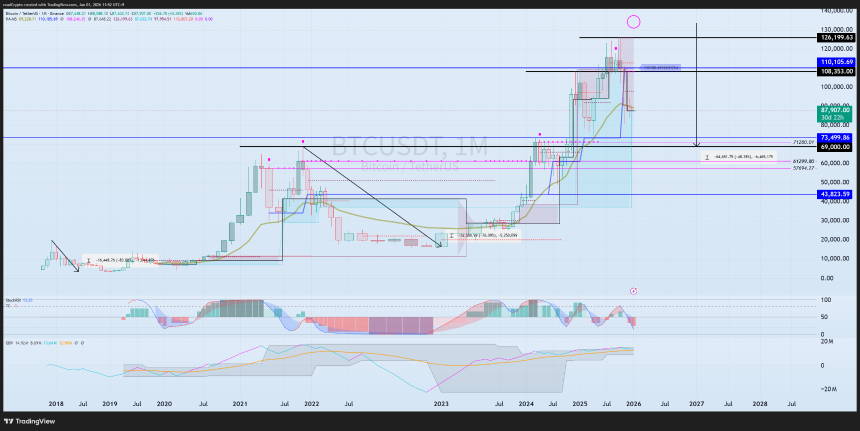This screenshot has height=431, width=860.
Task: Click 60,000.00 on the price scale
Action: click(836, 163)
